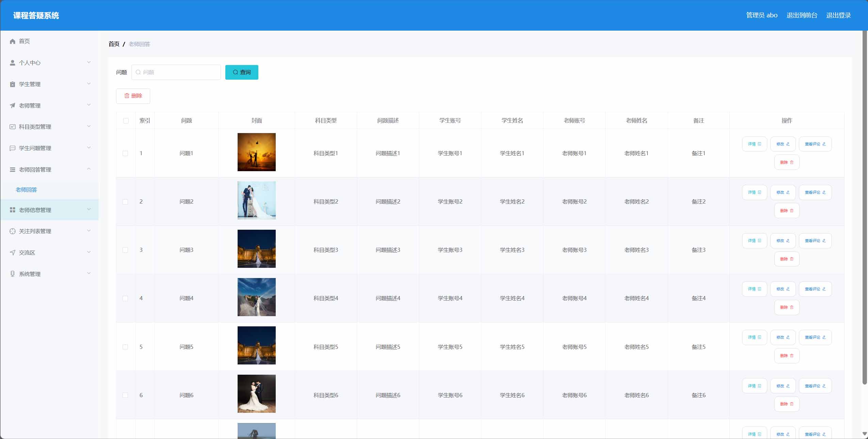Viewport: 868px width, 439px height.
Task: Click the vertical page scrollbar
Action: coord(865,208)
